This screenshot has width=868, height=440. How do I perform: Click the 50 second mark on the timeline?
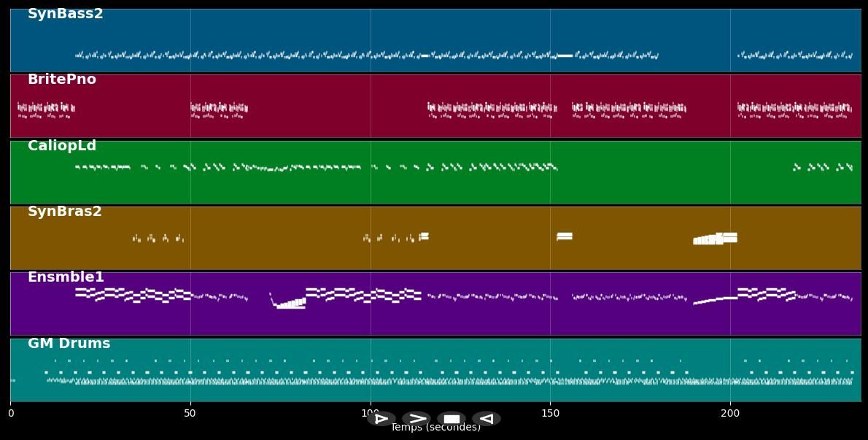point(190,412)
